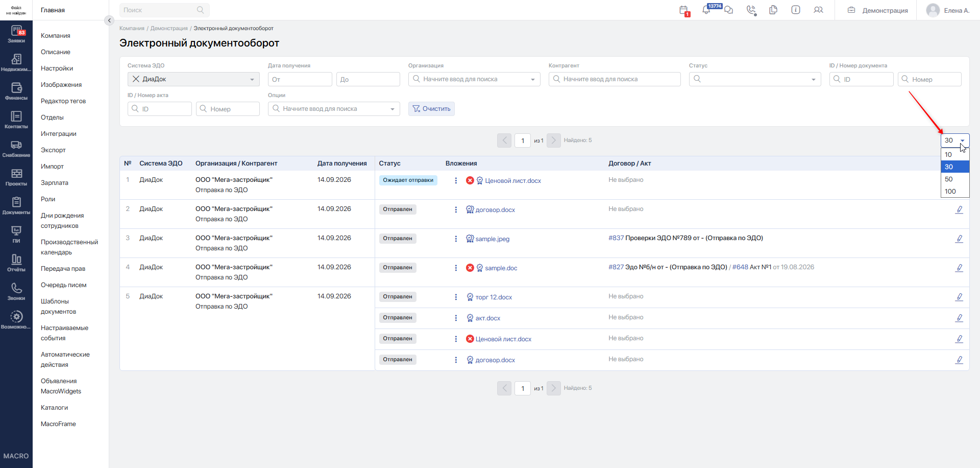Click the calendar icon with red badge
This screenshot has width=980, height=468.
(x=684, y=10)
